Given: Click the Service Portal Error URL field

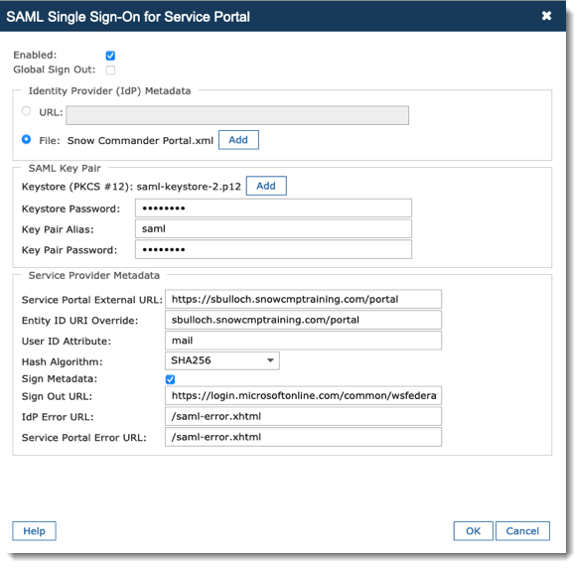Looking at the screenshot, I should click(x=303, y=437).
